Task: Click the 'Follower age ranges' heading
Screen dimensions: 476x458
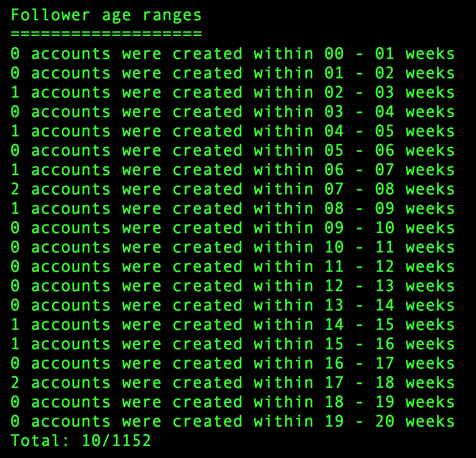Action: (106, 15)
